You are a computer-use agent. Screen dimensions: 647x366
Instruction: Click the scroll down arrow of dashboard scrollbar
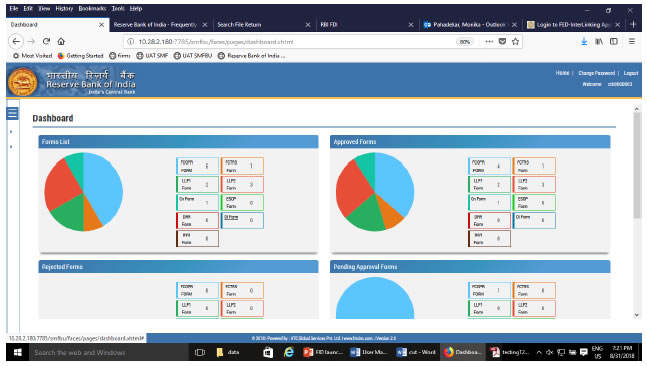coord(637,315)
